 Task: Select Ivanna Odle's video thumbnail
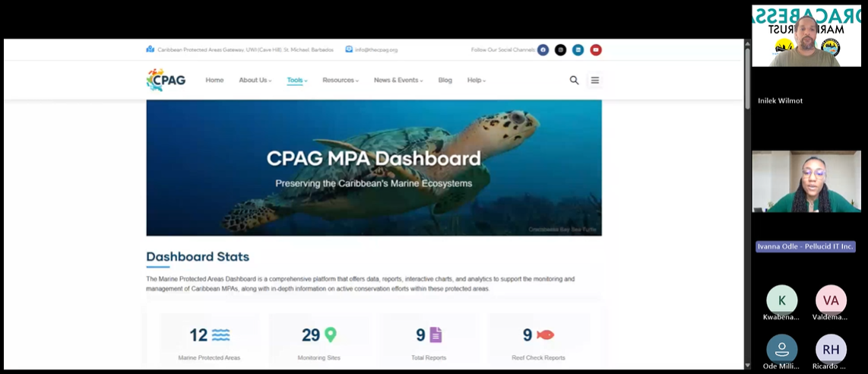pyautogui.click(x=806, y=181)
